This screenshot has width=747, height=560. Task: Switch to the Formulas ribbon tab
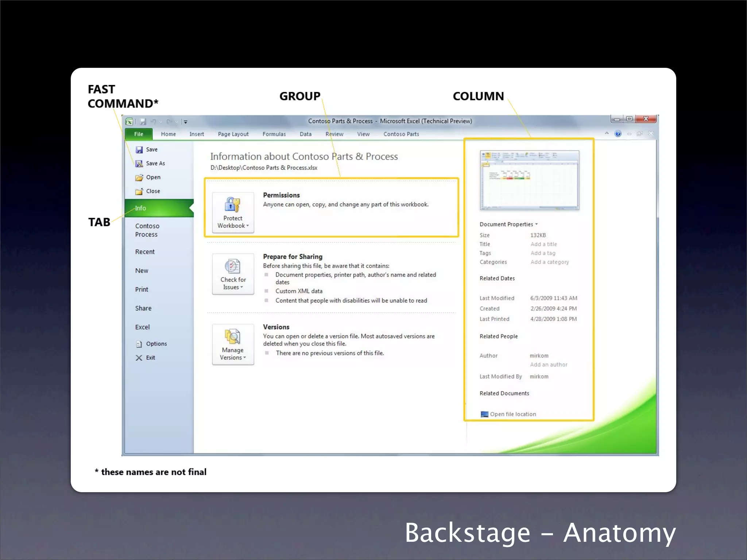tap(274, 134)
